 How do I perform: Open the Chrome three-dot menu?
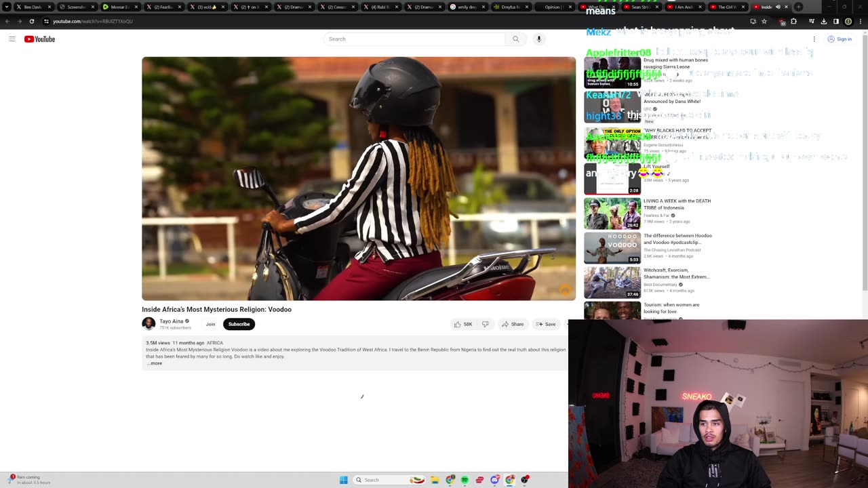coord(859,21)
